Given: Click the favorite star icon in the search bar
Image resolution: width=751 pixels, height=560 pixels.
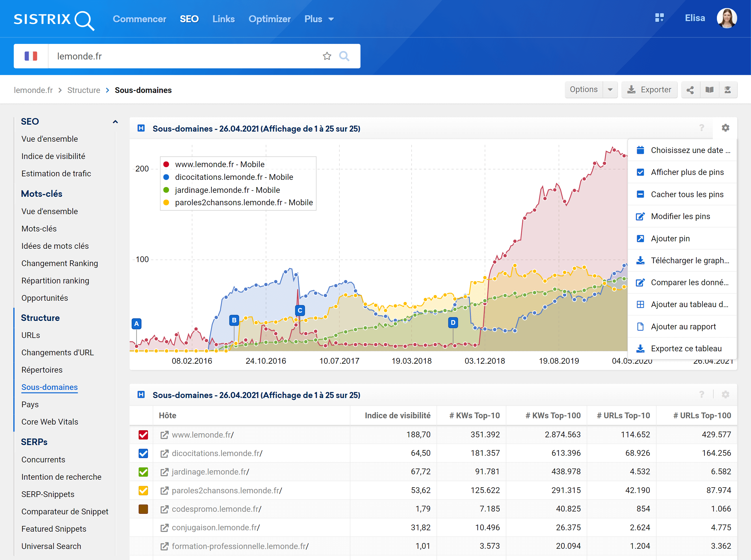Looking at the screenshot, I should coord(327,56).
